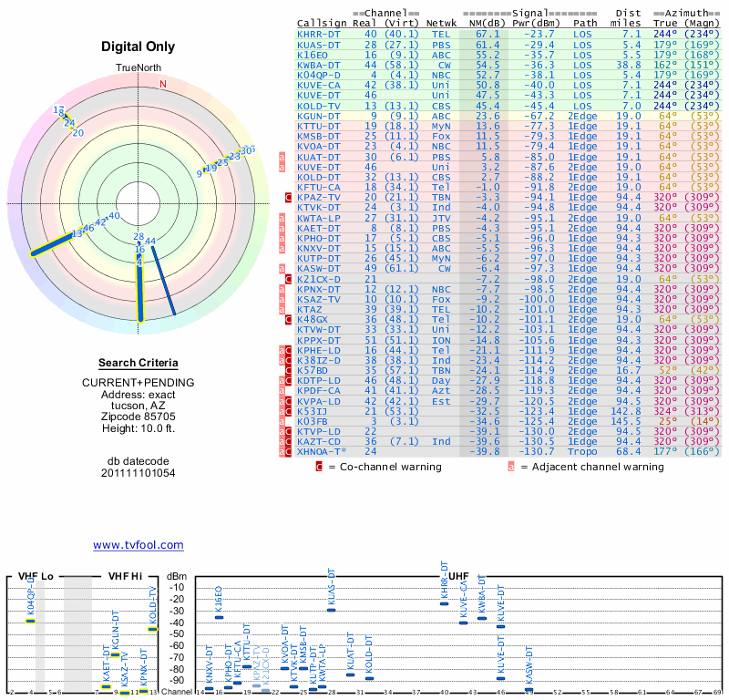Click the KPPX-DT callsign

(x=318, y=340)
